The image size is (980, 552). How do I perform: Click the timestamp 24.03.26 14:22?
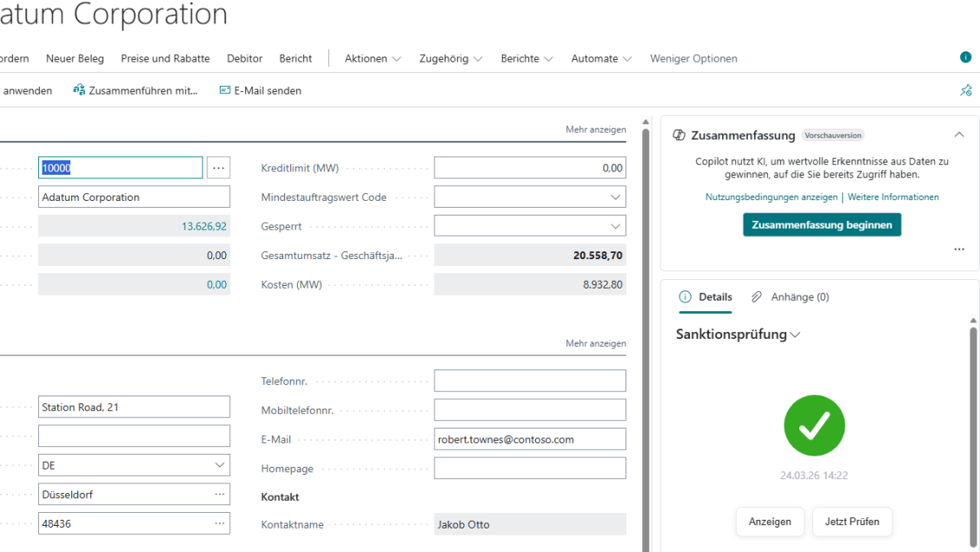[x=814, y=476]
